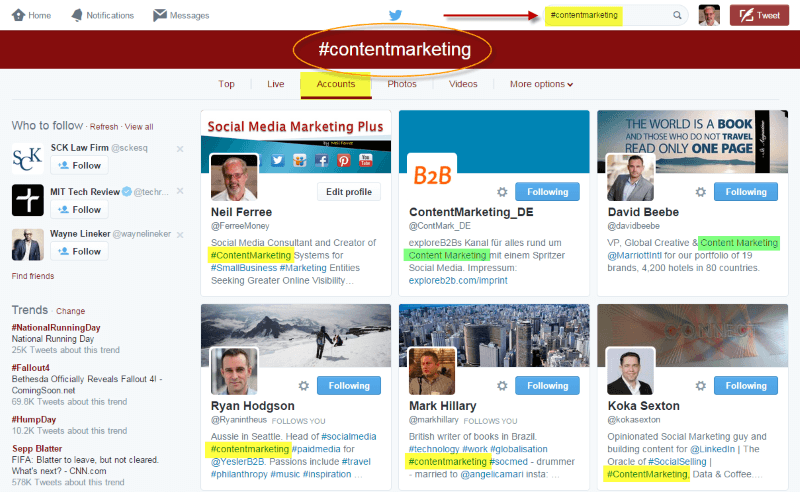Open gear menu on ContentMarketing_DE card

pos(502,192)
